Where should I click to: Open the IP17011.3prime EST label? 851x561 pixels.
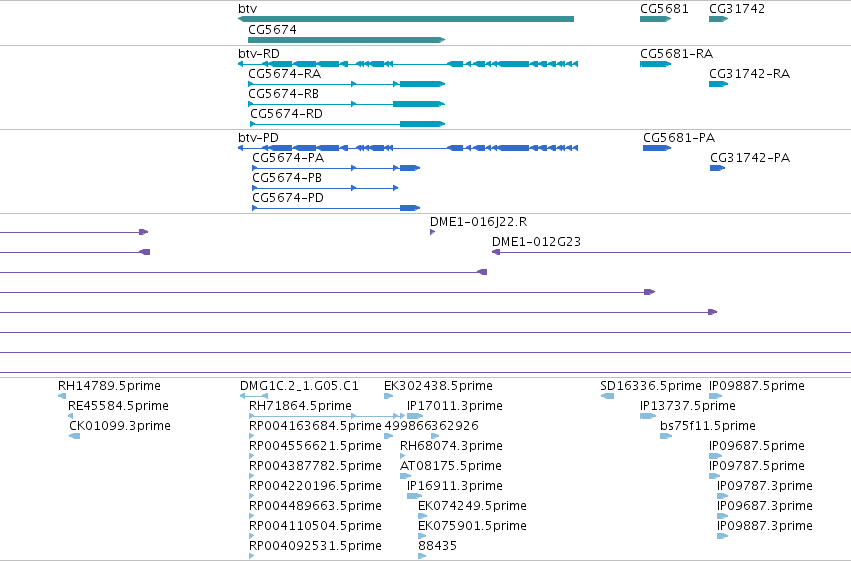tap(455, 406)
